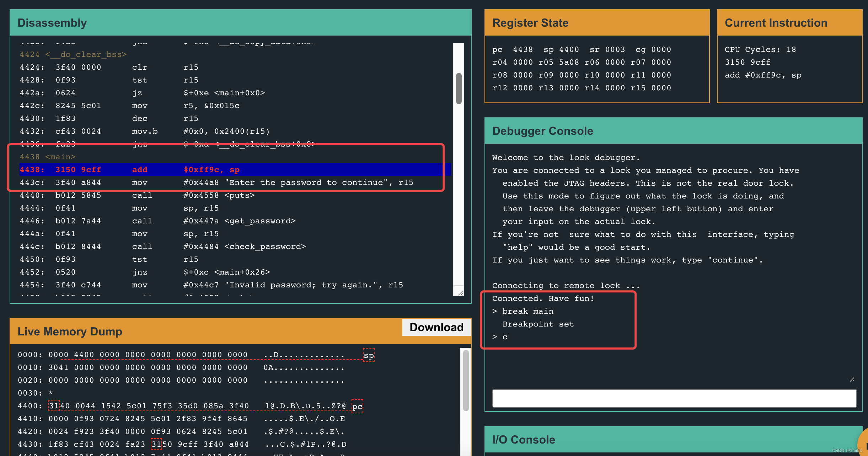Click the sp 4400 register value
The image size is (868, 456).
point(561,49)
